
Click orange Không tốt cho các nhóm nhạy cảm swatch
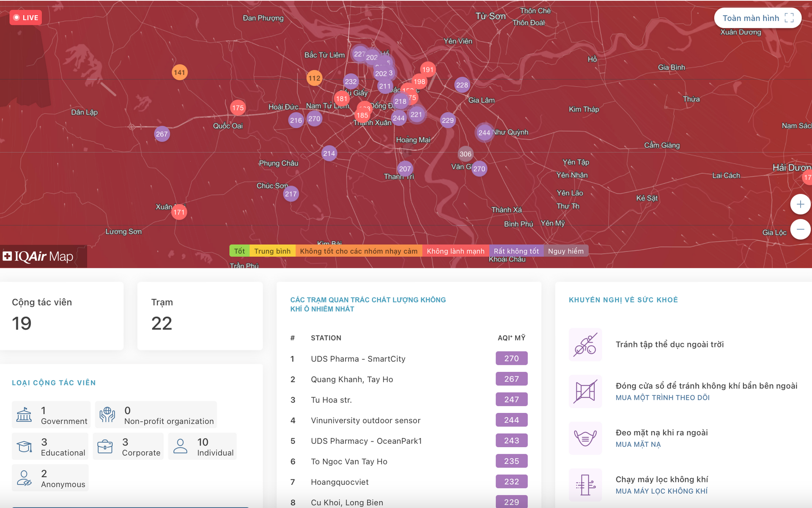(x=359, y=251)
